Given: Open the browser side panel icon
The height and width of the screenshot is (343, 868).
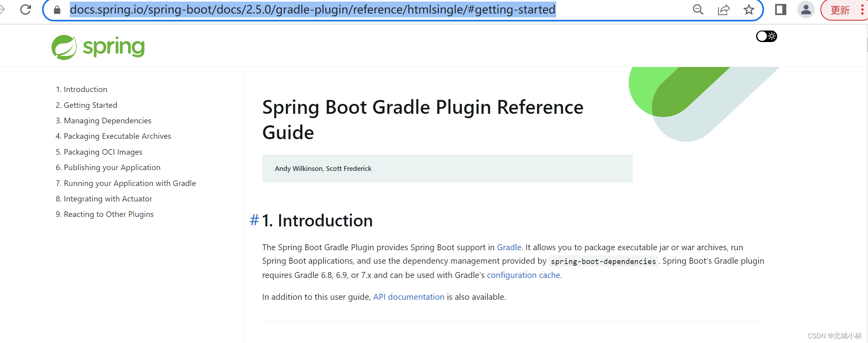Looking at the screenshot, I should pyautogui.click(x=781, y=10).
